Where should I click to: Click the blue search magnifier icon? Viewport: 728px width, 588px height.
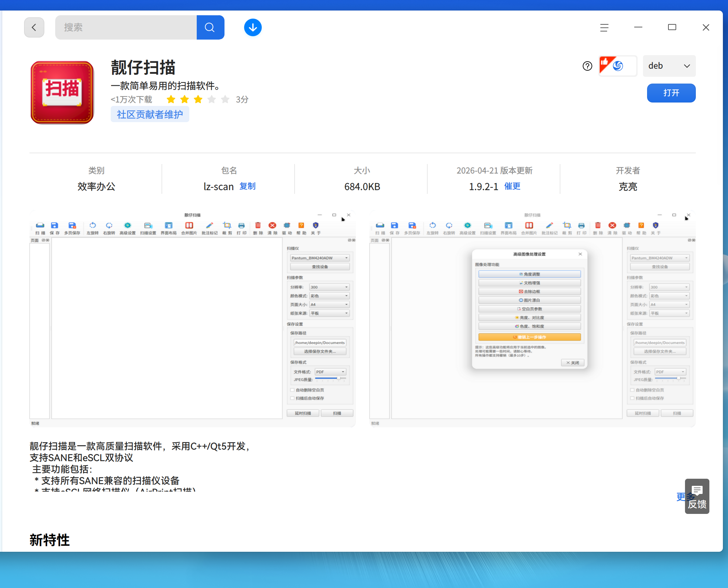click(x=210, y=27)
